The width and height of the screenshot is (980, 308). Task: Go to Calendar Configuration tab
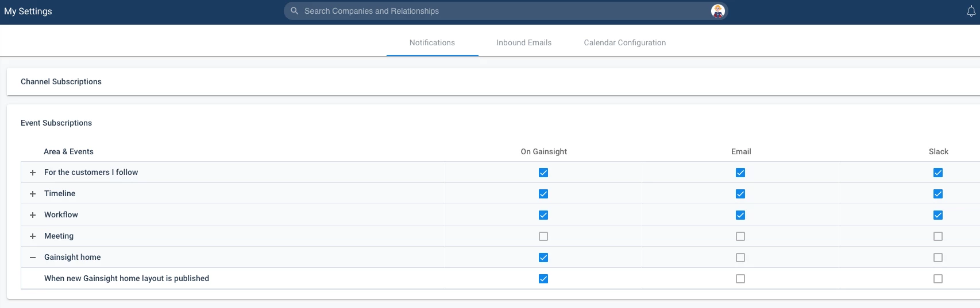(x=624, y=42)
